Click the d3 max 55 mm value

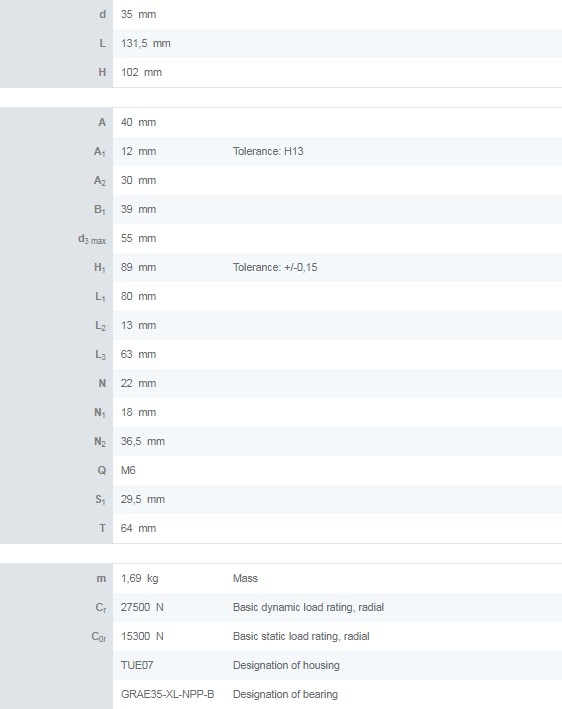click(138, 238)
